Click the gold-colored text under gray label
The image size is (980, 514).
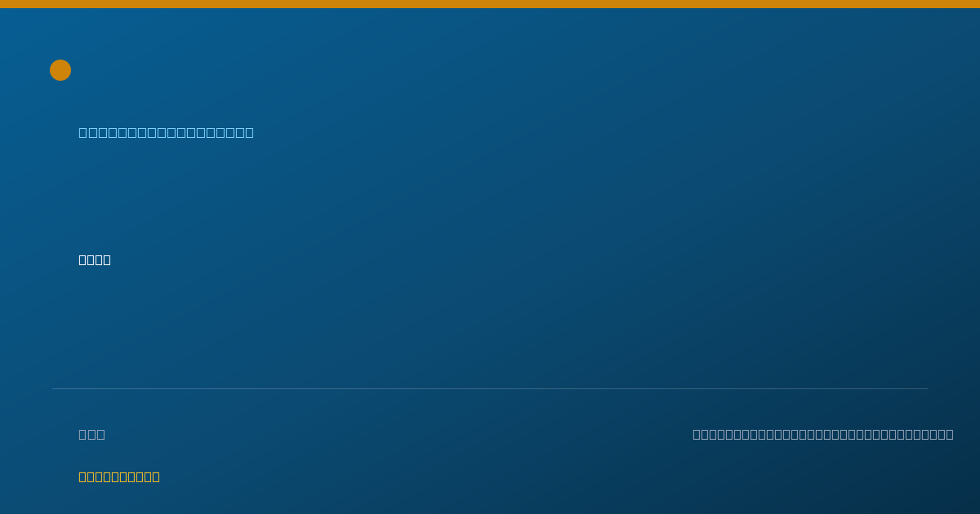pyautogui.click(x=119, y=476)
